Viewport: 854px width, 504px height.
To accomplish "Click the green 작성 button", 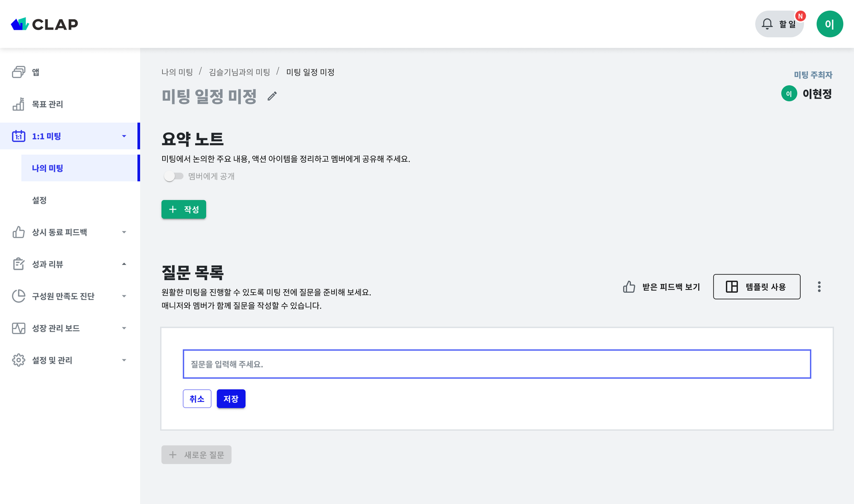I will [184, 210].
